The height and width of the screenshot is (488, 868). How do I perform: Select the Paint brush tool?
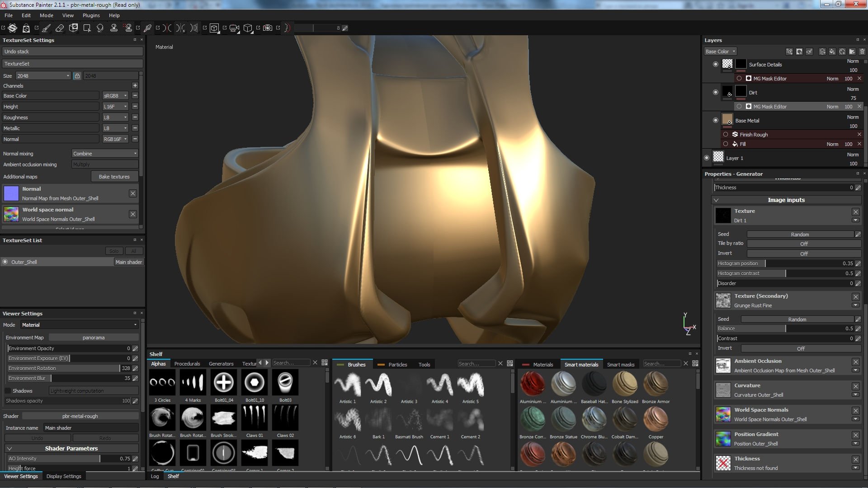point(46,28)
